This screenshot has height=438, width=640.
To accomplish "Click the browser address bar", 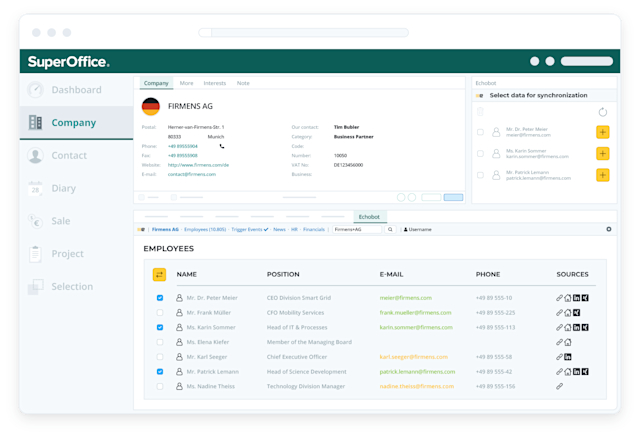I will pos(304,33).
